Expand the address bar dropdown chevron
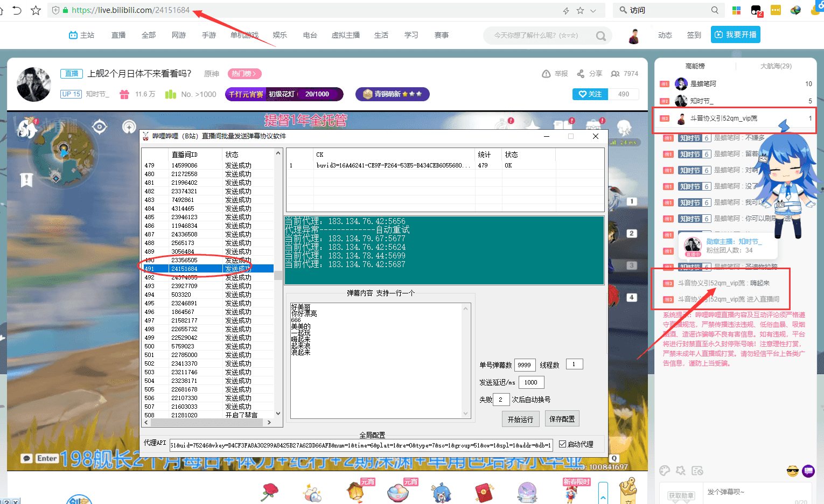Image resolution: width=824 pixels, height=504 pixels. 593,11
